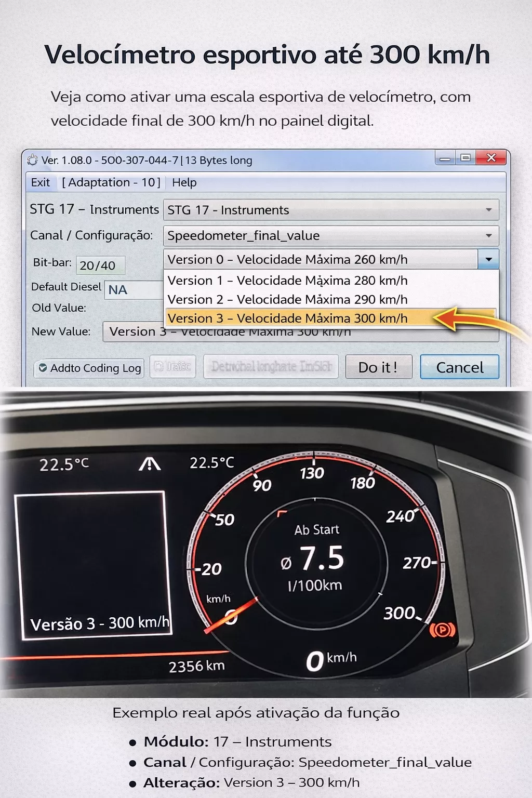Click the road warning icon on dashboard
This screenshot has height=798, width=532.
click(x=150, y=463)
